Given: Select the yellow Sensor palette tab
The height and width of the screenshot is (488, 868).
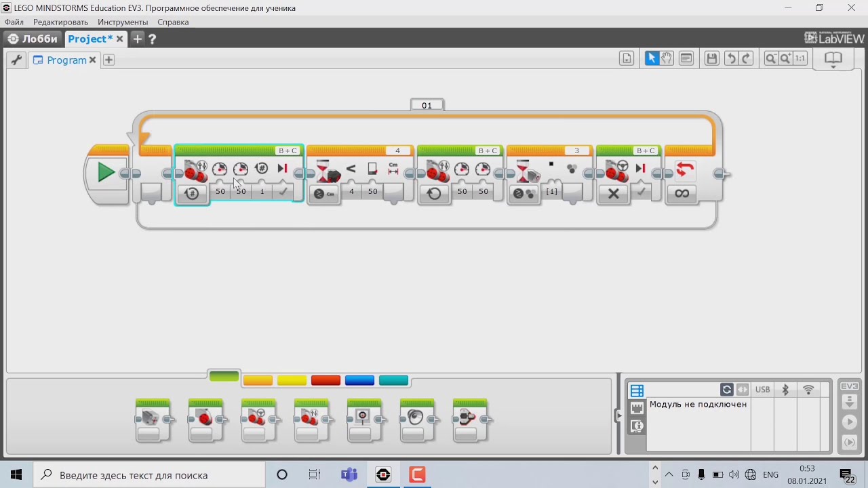Looking at the screenshot, I should (x=292, y=380).
